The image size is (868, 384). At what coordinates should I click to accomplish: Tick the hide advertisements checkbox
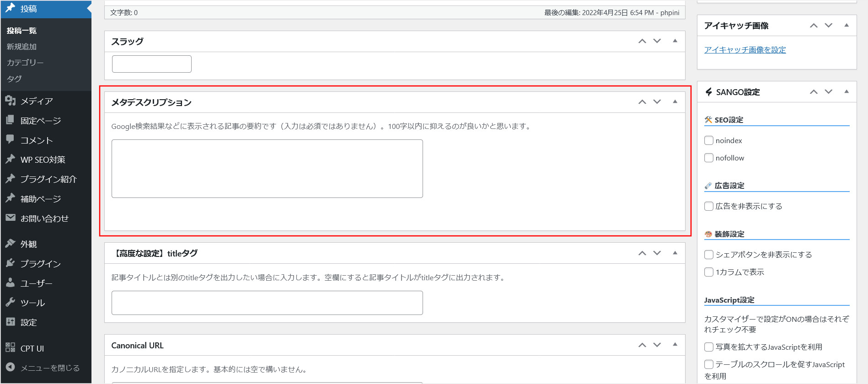pos(709,206)
